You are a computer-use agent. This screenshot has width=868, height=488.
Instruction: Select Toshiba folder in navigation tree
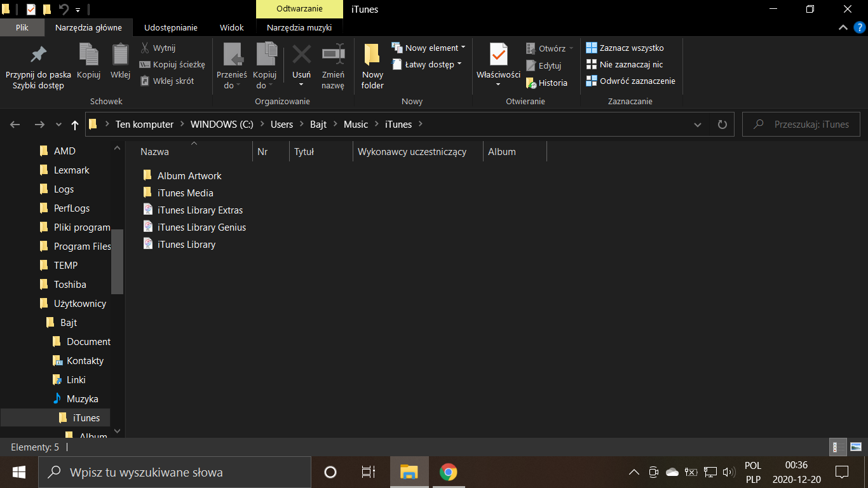[x=62, y=284]
